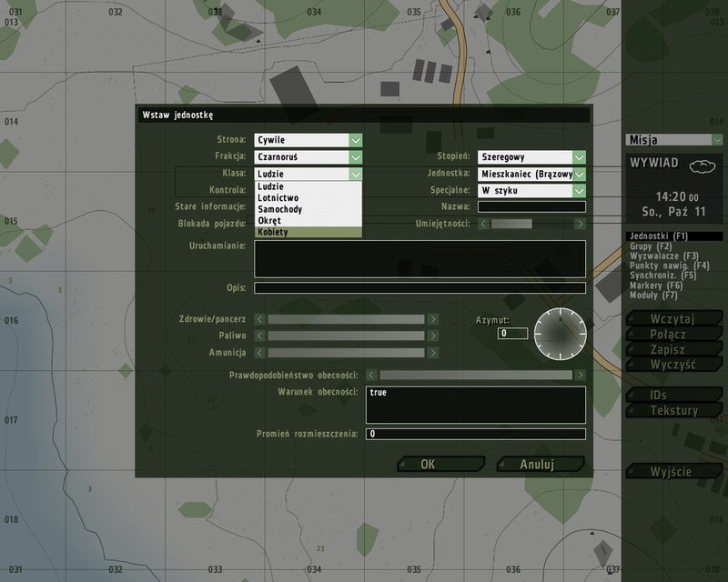Click right arrow of Prawdopodobieństwo obecności slider
This screenshot has height=582, width=728.
point(580,375)
